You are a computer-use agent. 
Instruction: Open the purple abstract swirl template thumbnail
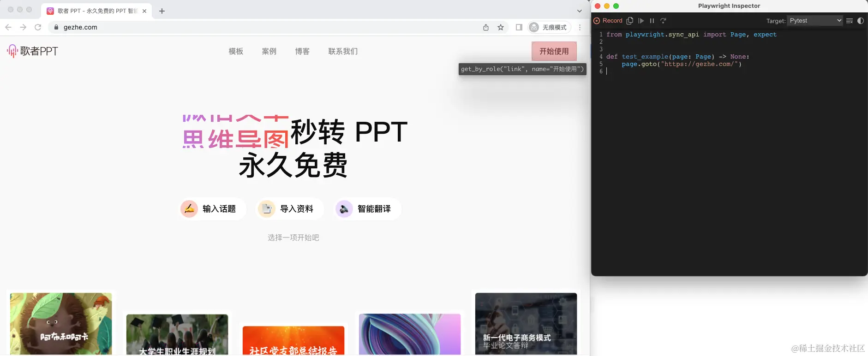coord(410,335)
